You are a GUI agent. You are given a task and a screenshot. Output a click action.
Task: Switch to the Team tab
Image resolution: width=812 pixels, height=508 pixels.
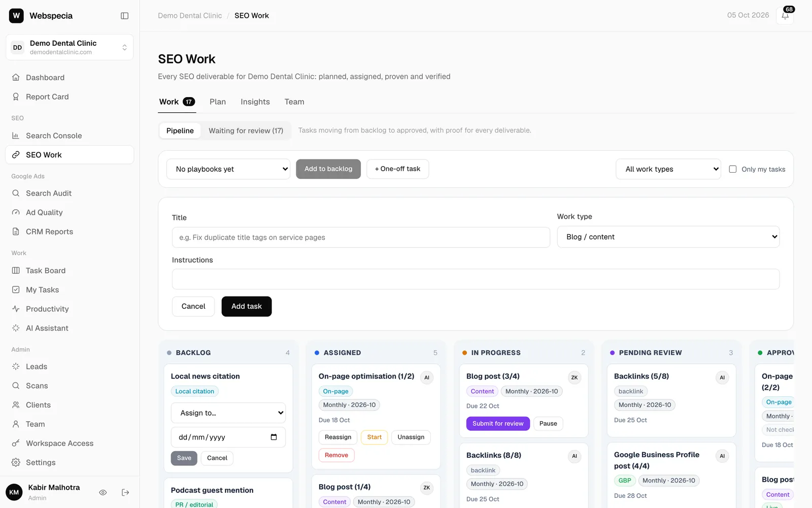tap(294, 102)
